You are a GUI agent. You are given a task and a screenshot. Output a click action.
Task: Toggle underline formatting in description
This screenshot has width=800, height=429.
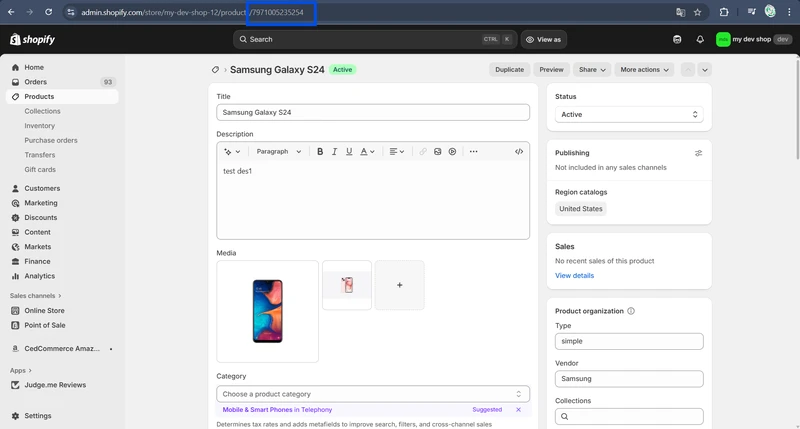coord(349,152)
